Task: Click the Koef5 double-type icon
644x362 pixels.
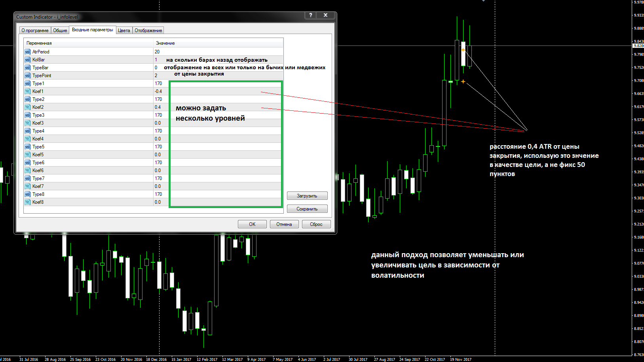Action: click(x=27, y=155)
